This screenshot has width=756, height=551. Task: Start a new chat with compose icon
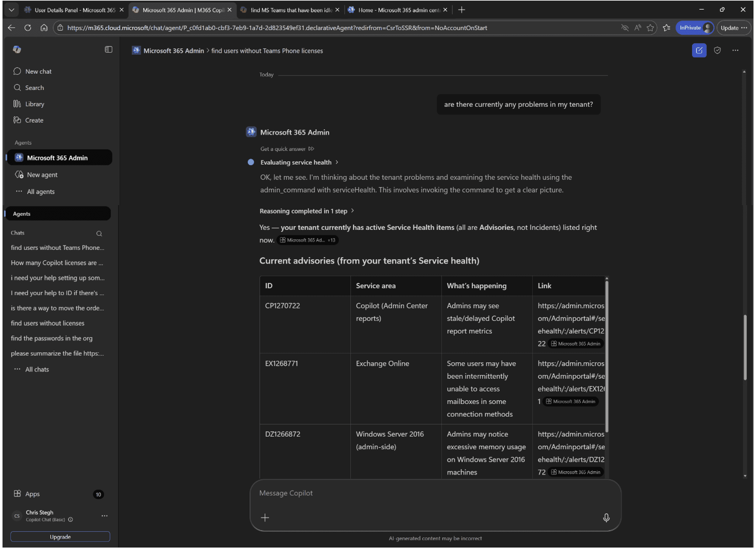point(699,50)
